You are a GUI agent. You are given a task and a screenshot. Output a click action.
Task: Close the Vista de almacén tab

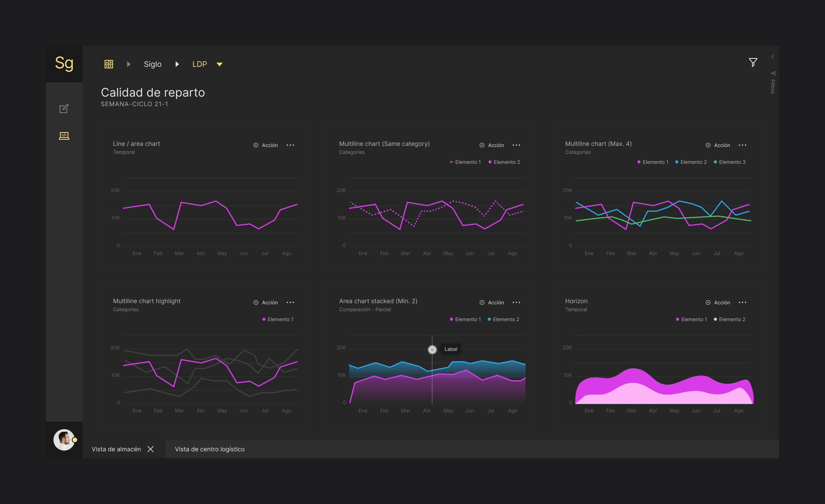pos(150,449)
